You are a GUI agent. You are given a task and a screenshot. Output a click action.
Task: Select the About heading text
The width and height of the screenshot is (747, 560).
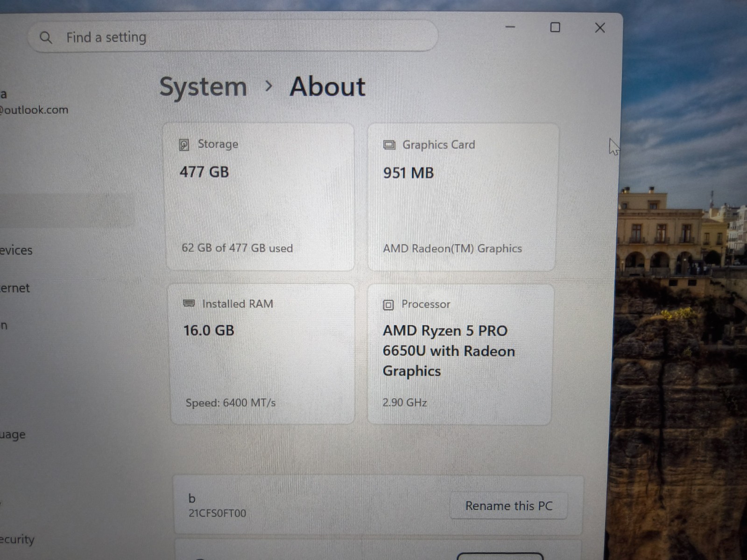[x=327, y=87]
